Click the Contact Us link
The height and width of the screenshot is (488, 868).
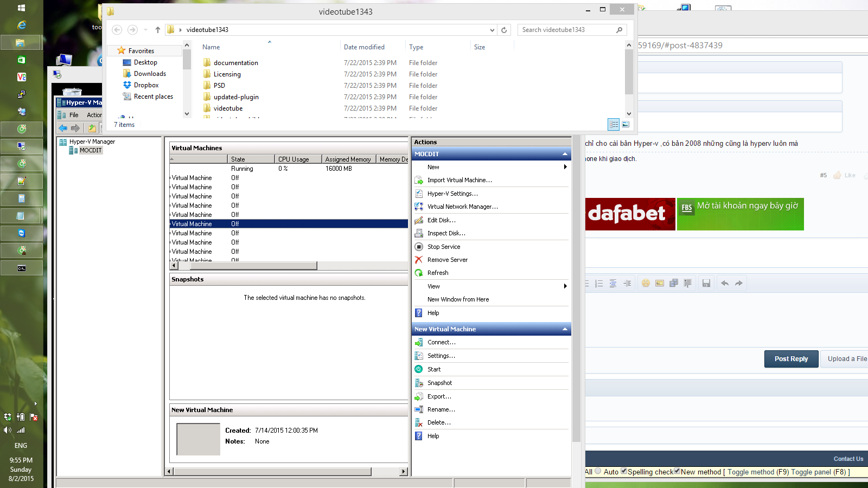(x=848, y=459)
